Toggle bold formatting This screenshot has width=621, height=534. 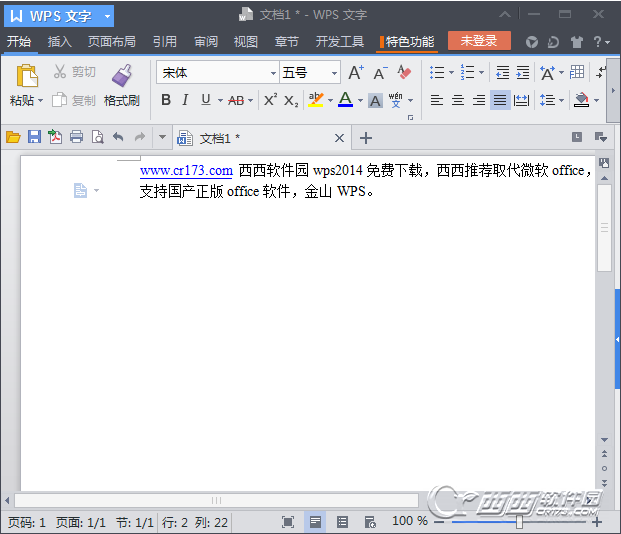click(166, 100)
